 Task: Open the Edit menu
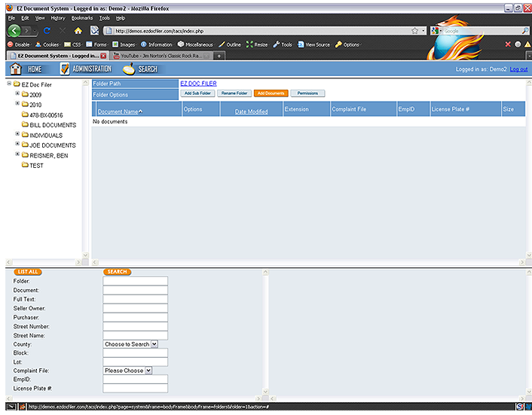coord(25,18)
